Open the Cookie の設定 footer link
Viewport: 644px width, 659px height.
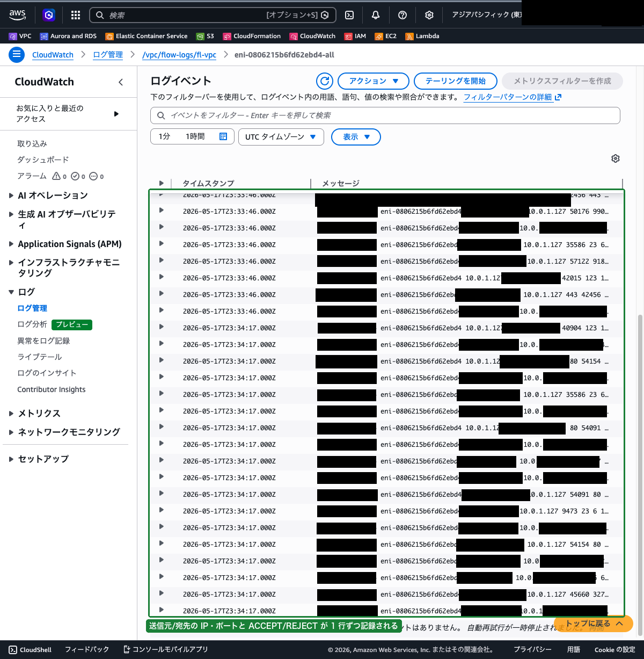pos(615,650)
